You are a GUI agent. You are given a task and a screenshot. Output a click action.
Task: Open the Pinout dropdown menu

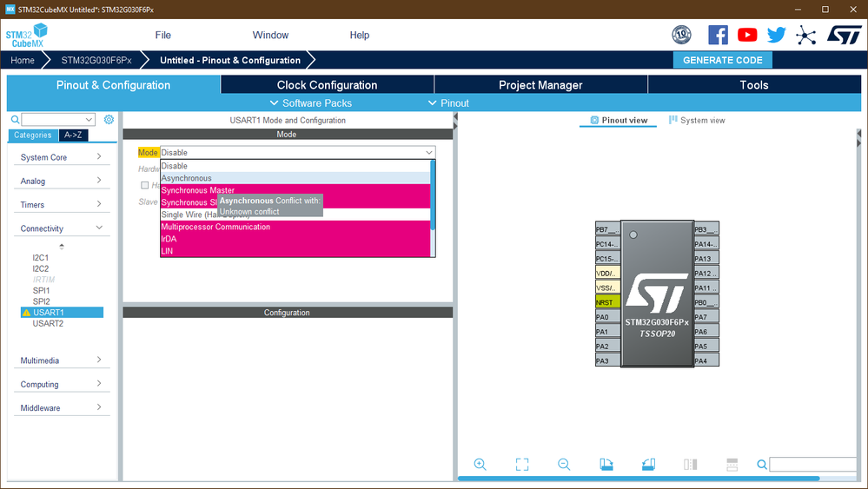[x=448, y=102]
